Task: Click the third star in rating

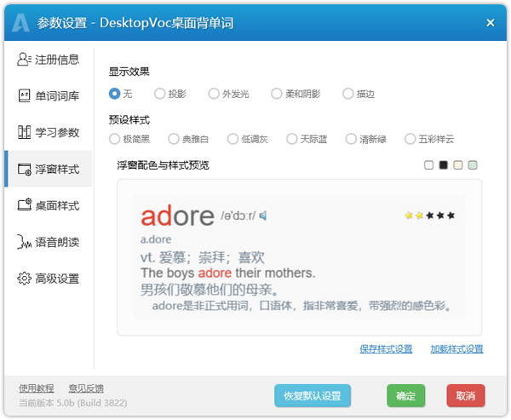Action: (x=430, y=216)
